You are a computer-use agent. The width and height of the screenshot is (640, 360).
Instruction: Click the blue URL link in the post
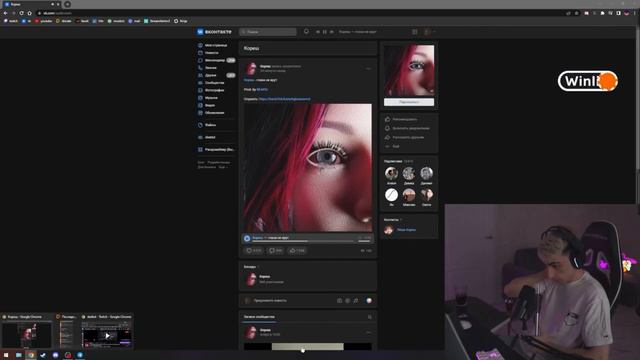284,99
